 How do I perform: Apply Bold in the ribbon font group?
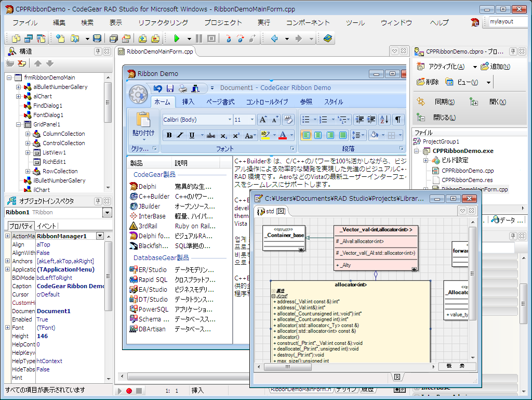[169, 135]
